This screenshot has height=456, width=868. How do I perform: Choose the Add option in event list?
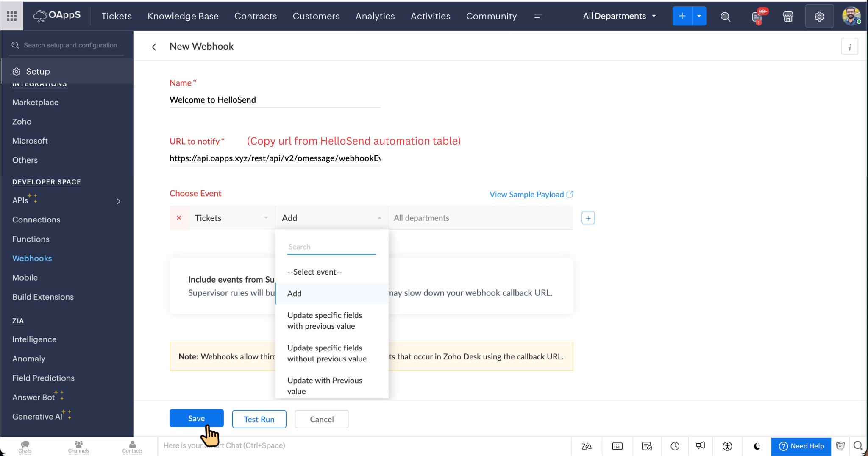[332, 293]
